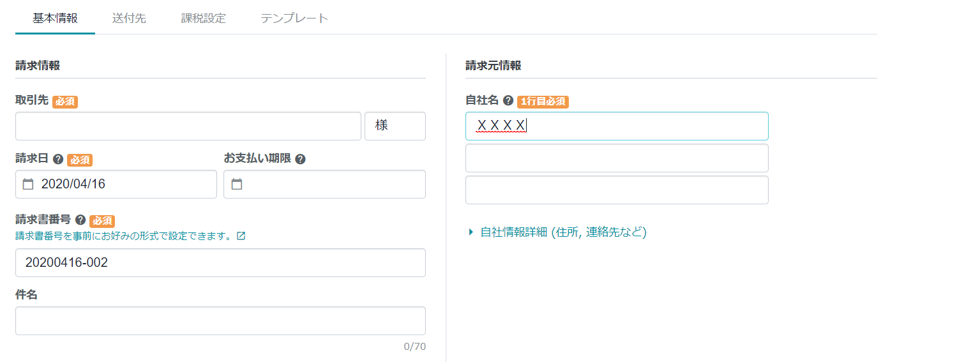The width and height of the screenshot is (980, 362).
Task: Open the 課税設定 tab
Action: point(203,18)
